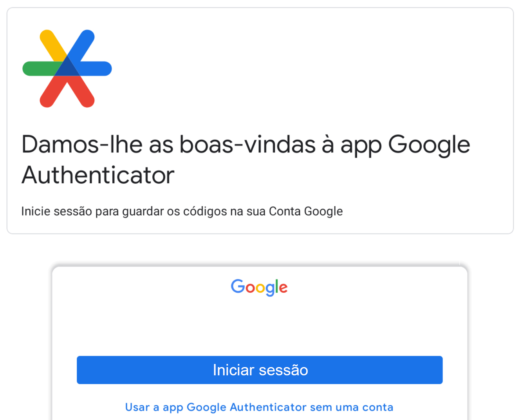
Task: Click the blue Iniciar sessão button
Action: (260, 370)
